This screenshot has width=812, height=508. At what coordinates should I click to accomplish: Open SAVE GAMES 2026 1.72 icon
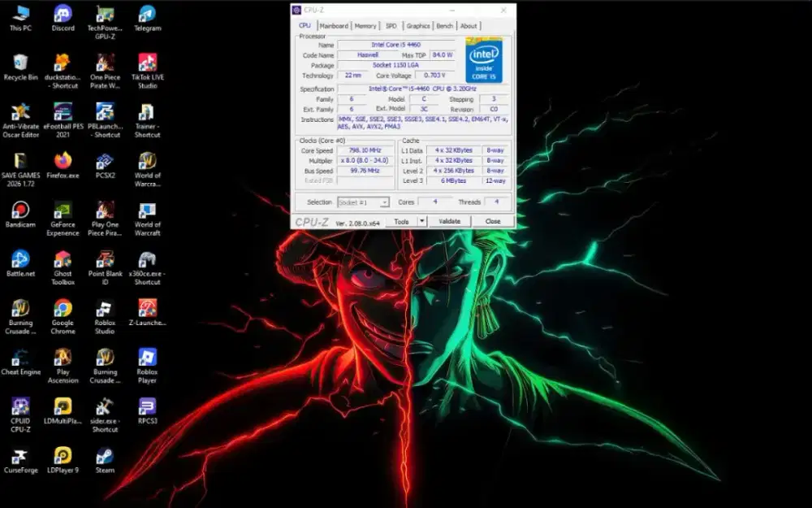pyautogui.click(x=20, y=170)
